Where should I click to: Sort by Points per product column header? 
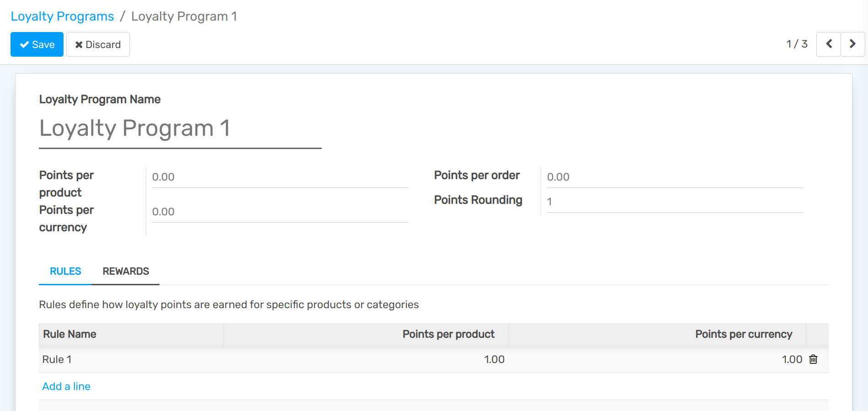pyautogui.click(x=448, y=334)
